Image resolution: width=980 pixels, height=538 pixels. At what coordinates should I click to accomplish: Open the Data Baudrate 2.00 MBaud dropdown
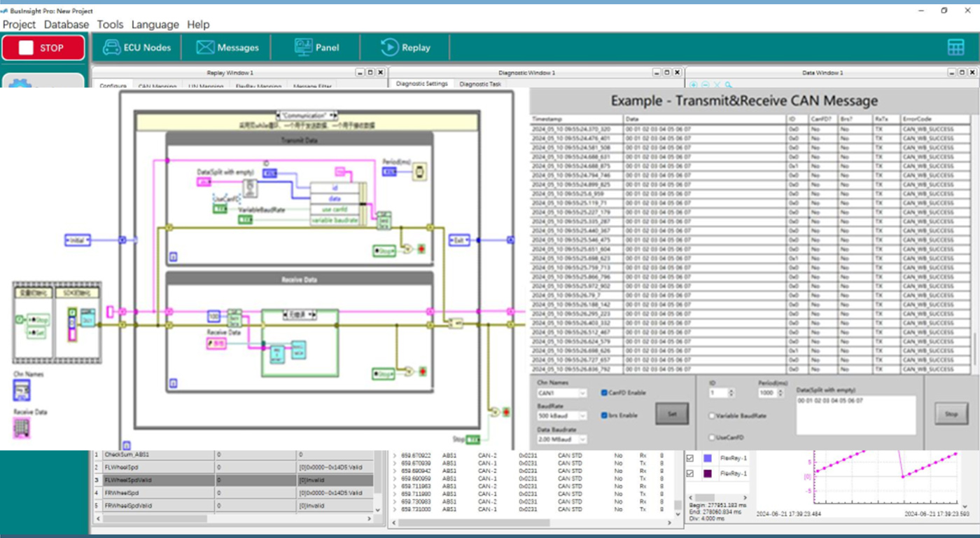(561, 439)
